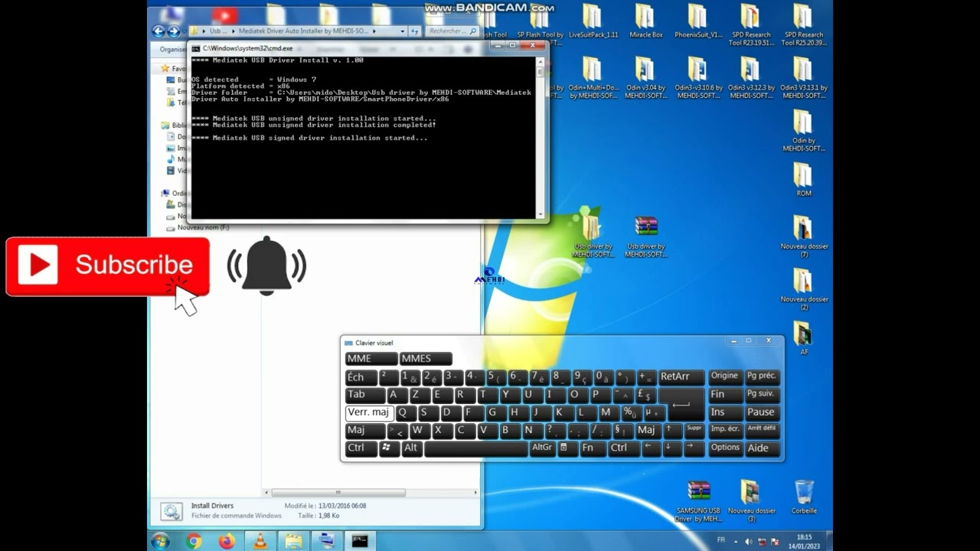
Task: Click the Éch key on visual keyboard
Action: coord(361,377)
